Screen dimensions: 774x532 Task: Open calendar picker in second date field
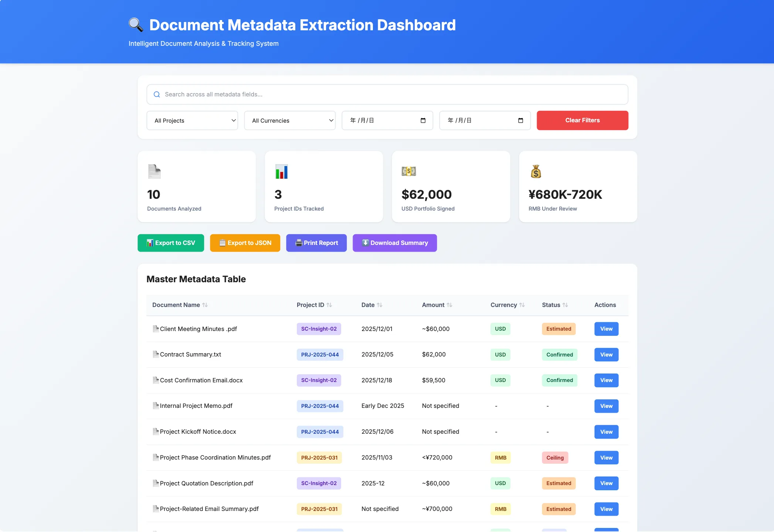[521, 120]
